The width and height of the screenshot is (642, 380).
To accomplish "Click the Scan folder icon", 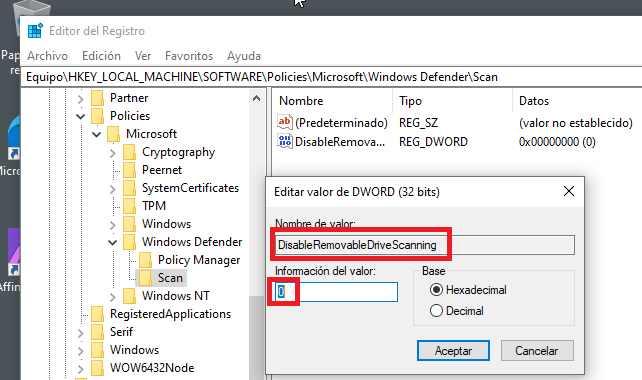I will click(145, 278).
